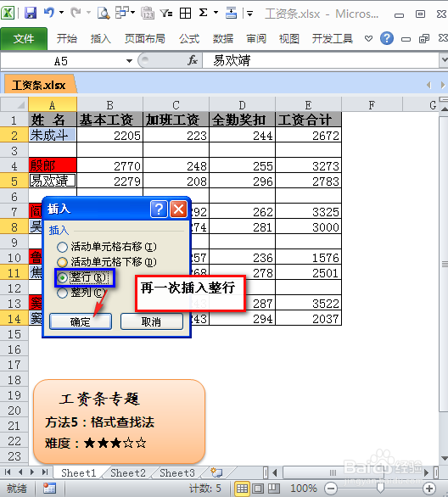Screen dimensions: 448x497
Task: Click the 确定 button
Action: click(81, 321)
